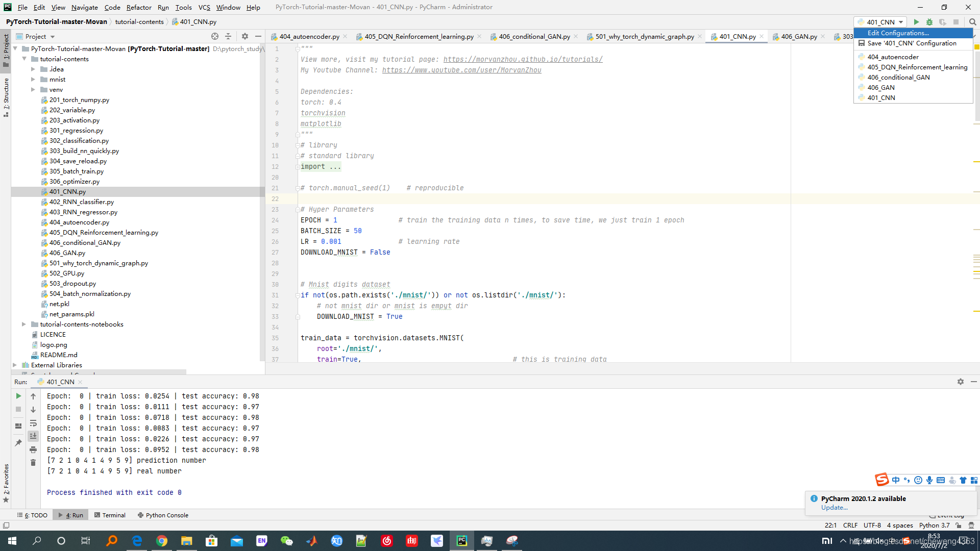This screenshot has width=980, height=551.
Task: Open Project panel options gear
Action: point(245,36)
